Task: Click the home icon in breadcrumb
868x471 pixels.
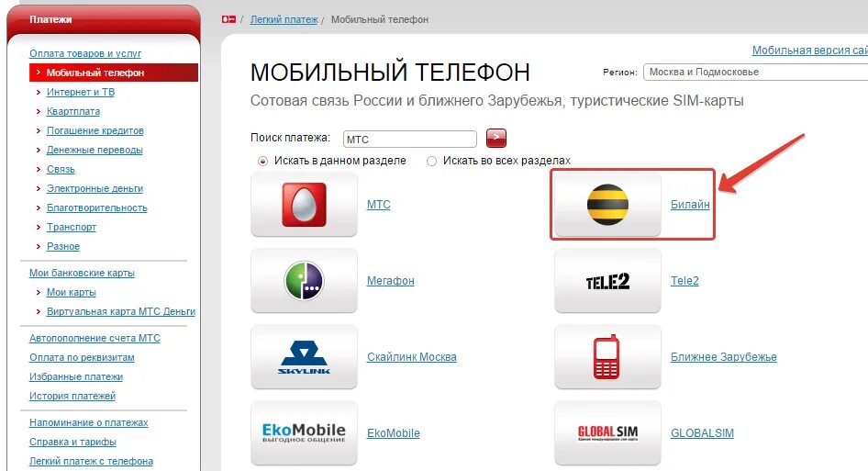Action: pyautogui.click(x=228, y=19)
